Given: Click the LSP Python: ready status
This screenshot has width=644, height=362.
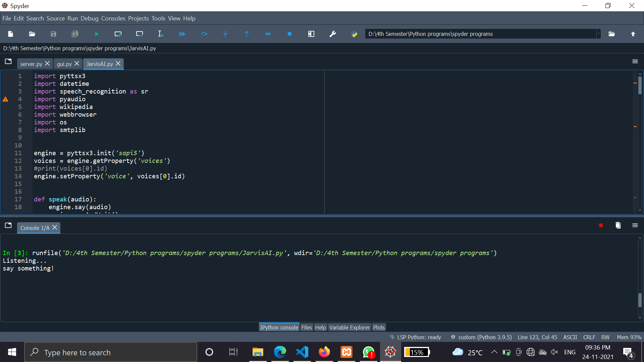Looking at the screenshot, I should point(416,337).
